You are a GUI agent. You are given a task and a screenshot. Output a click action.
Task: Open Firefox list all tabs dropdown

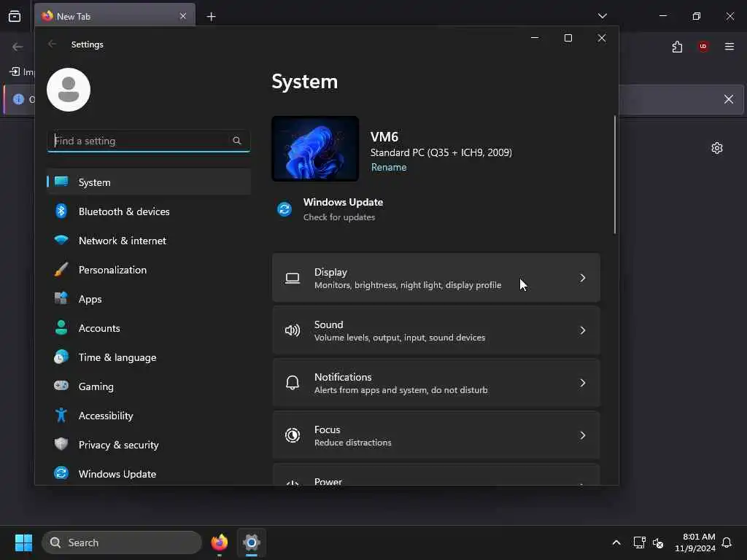coord(602,16)
